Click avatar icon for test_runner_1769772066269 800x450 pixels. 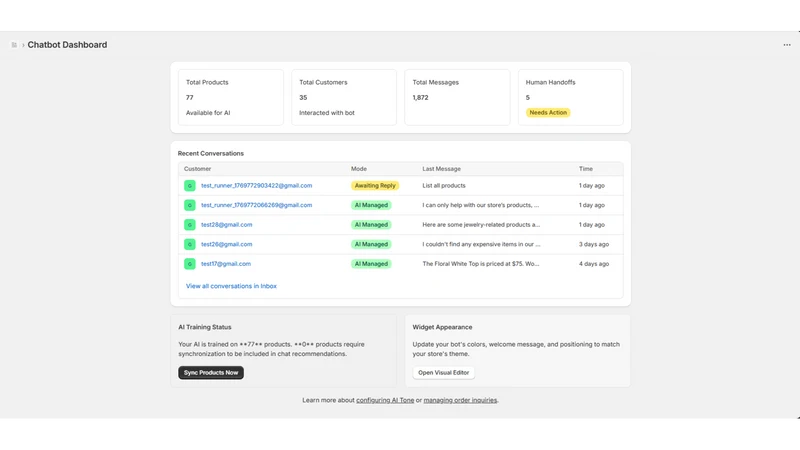(190, 205)
